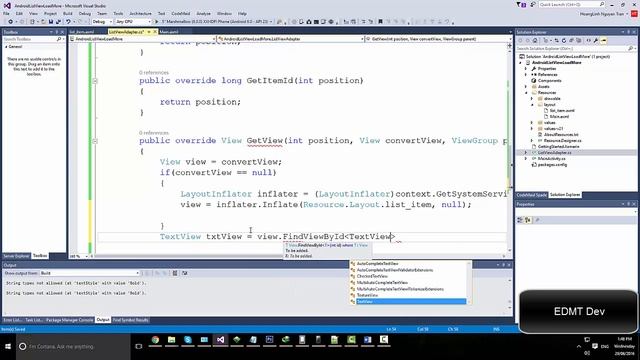Open the GetView member navigation dropdown
The width and height of the screenshot is (640, 360).
click(438, 39)
